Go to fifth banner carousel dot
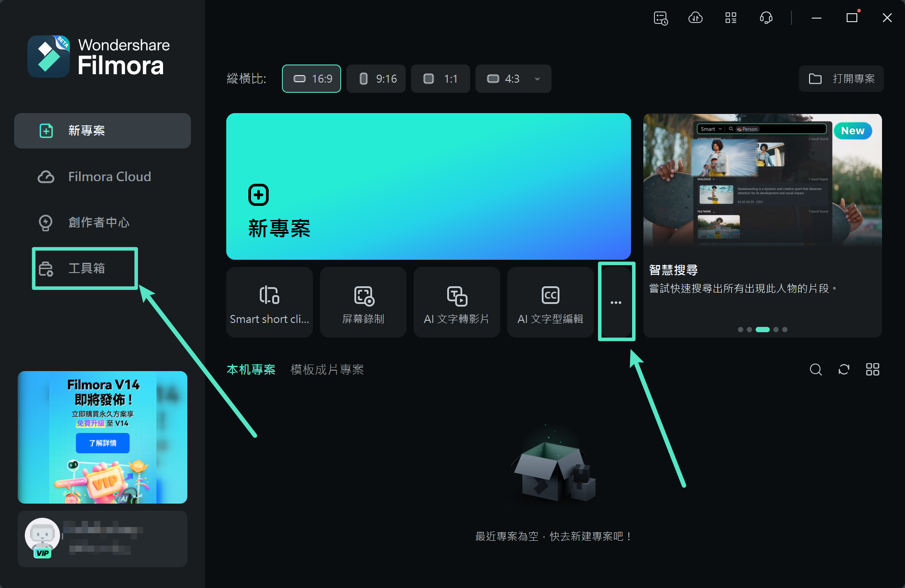The image size is (905, 588). (x=785, y=330)
